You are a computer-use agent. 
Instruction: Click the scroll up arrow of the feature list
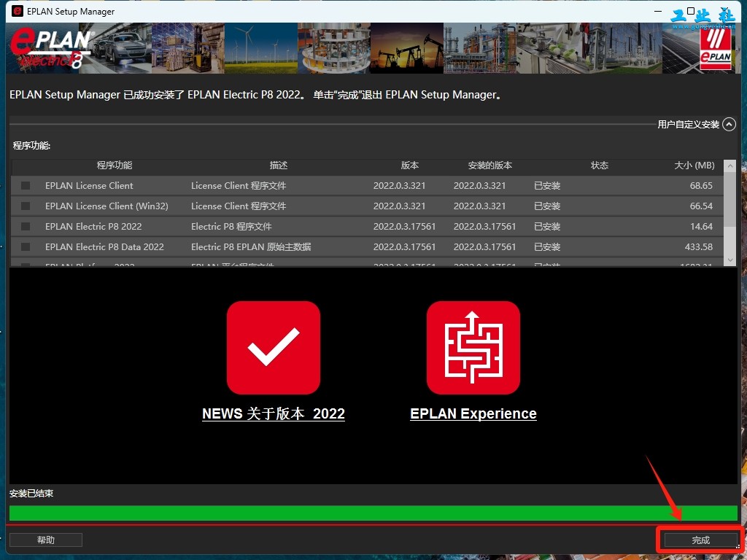[729, 166]
